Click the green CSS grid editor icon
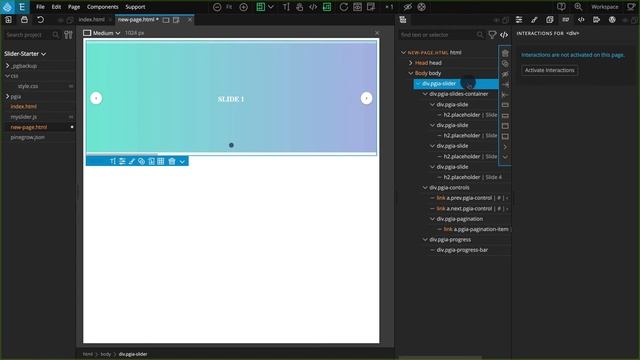The height and width of the screenshot is (360, 640). [x=327, y=7]
